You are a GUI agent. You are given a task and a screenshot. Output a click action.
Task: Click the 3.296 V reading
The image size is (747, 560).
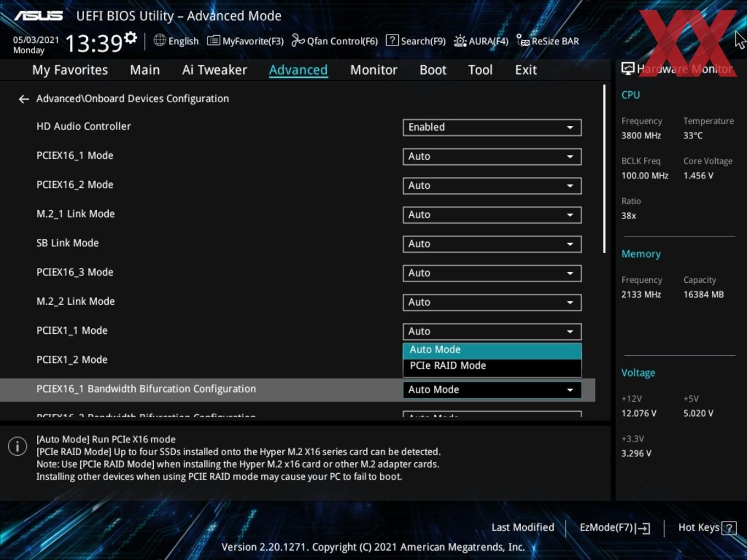(636, 453)
